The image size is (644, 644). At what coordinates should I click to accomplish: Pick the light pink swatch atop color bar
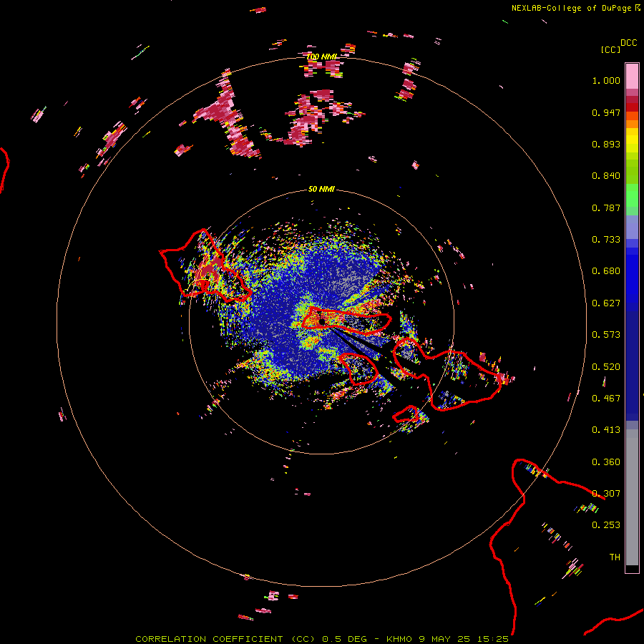(x=632, y=76)
